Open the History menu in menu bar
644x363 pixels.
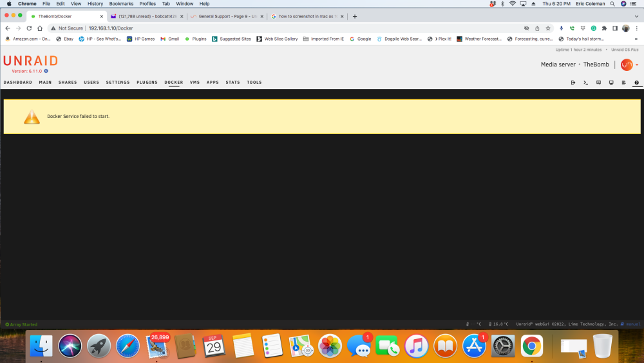coord(95,4)
